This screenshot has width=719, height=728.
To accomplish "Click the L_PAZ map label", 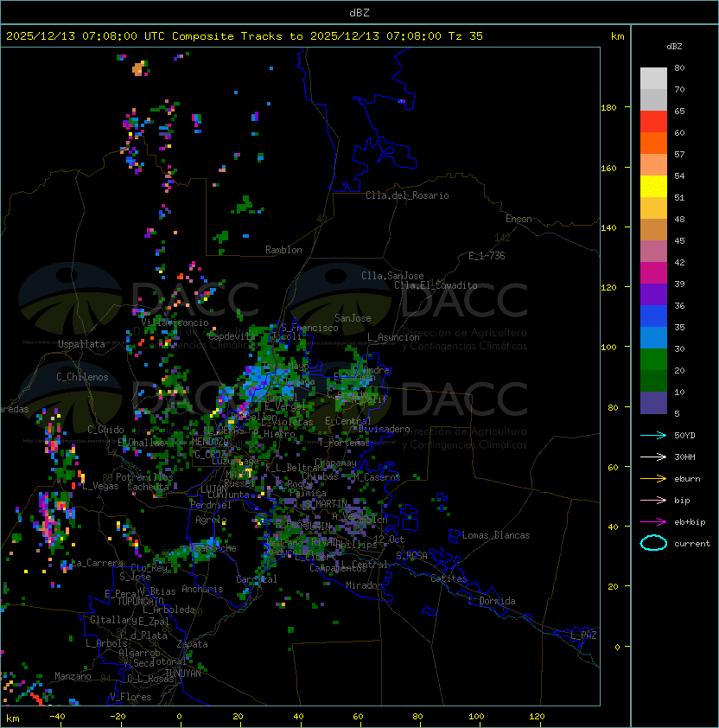I will pos(583,635).
